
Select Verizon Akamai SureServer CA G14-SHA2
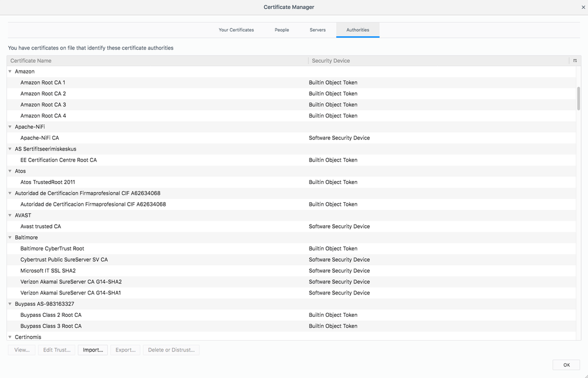[291, 282]
